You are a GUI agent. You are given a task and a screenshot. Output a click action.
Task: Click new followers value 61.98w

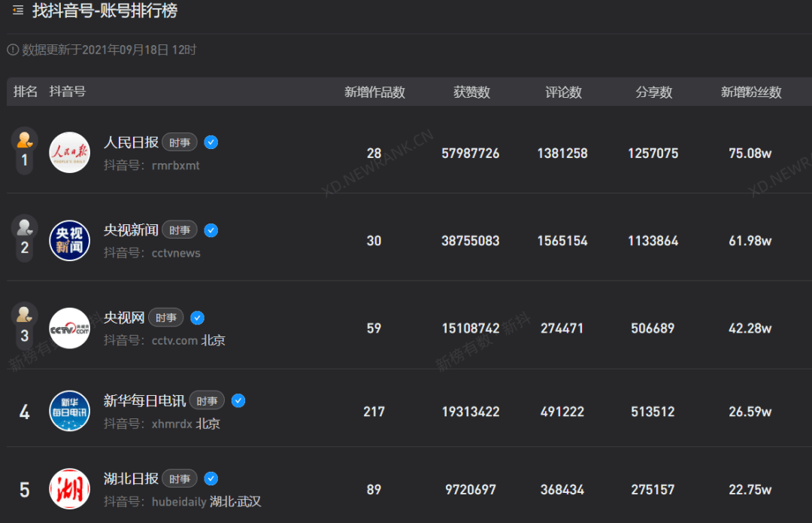click(x=750, y=241)
